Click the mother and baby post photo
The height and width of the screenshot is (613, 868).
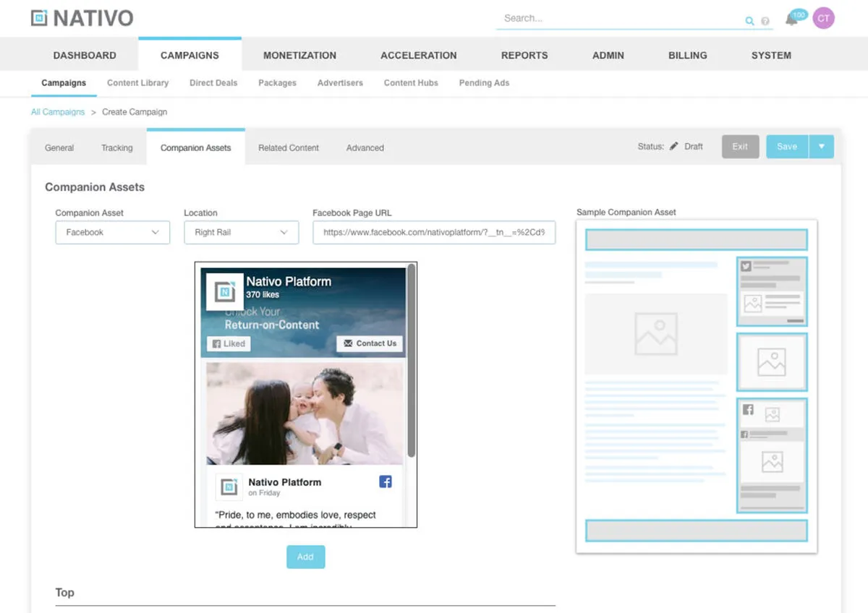[304, 413]
